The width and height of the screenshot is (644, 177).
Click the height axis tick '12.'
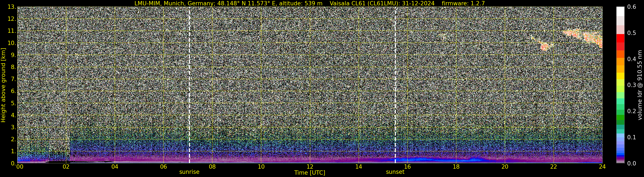[x=12, y=19]
